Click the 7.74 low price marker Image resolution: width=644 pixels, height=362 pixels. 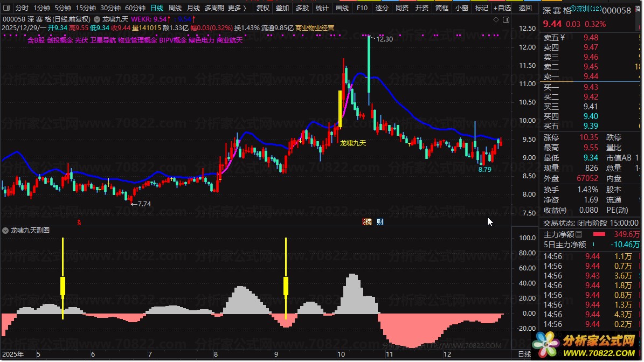(x=144, y=204)
